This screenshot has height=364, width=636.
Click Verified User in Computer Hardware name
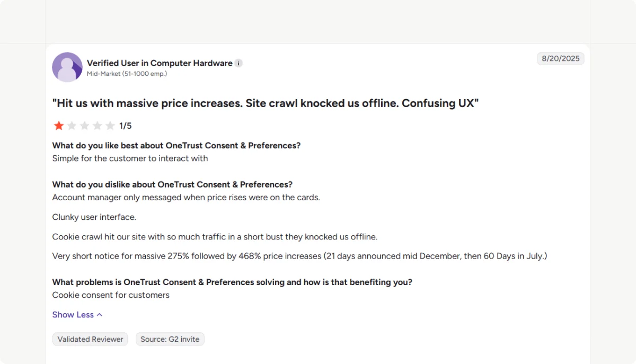[160, 63]
